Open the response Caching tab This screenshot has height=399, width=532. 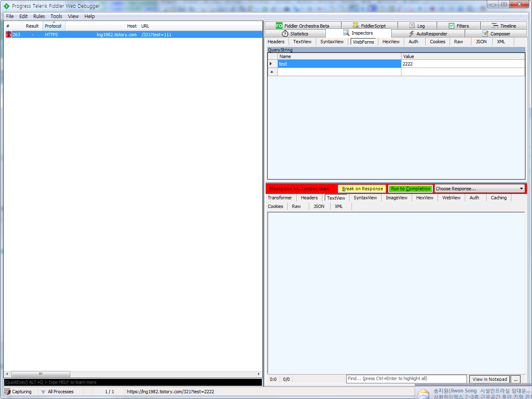point(499,198)
